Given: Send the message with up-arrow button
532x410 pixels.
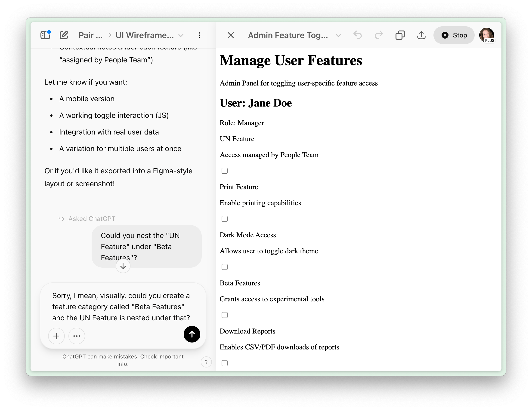Looking at the screenshot, I should point(192,334).
